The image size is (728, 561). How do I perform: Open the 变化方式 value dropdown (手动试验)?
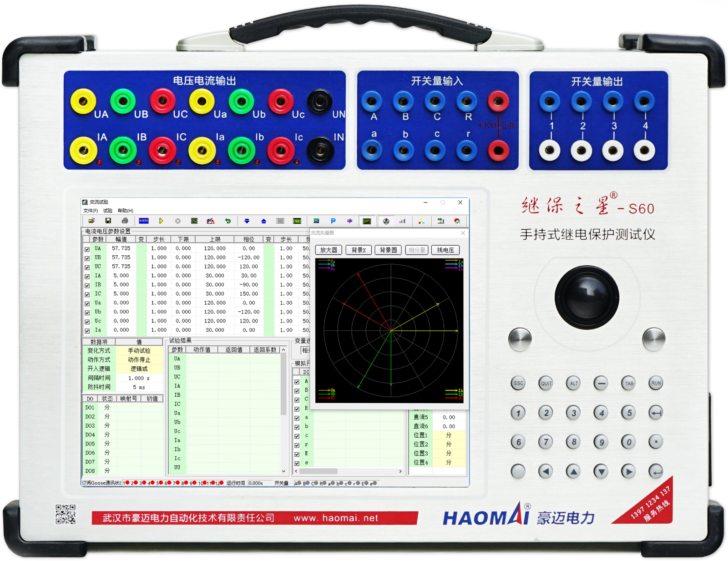click(x=139, y=351)
